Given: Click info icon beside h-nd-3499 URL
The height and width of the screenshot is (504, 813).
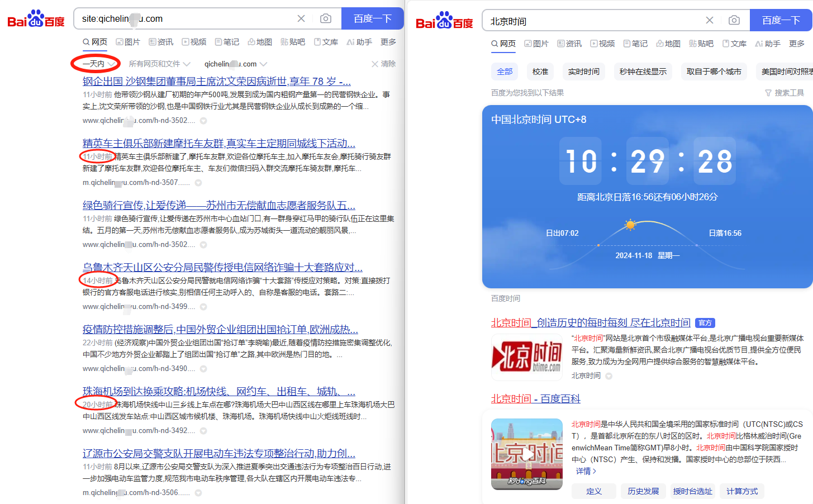Looking at the screenshot, I should click(x=203, y=307).
